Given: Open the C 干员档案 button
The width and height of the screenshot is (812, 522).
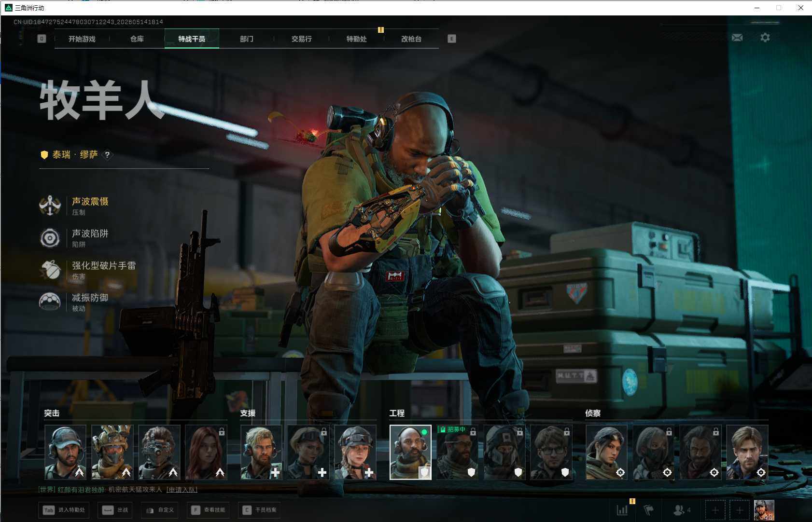Looking at the screenshot, I should pos(260,510).
